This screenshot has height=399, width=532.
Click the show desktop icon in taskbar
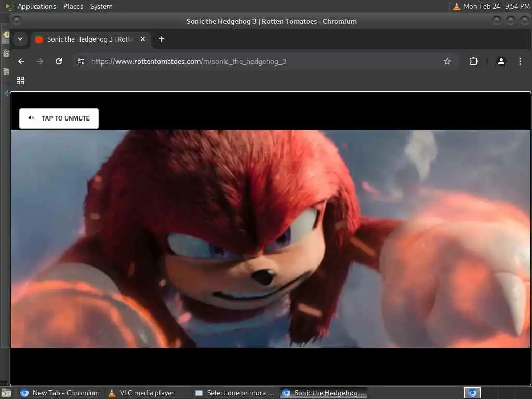(6, 393)
